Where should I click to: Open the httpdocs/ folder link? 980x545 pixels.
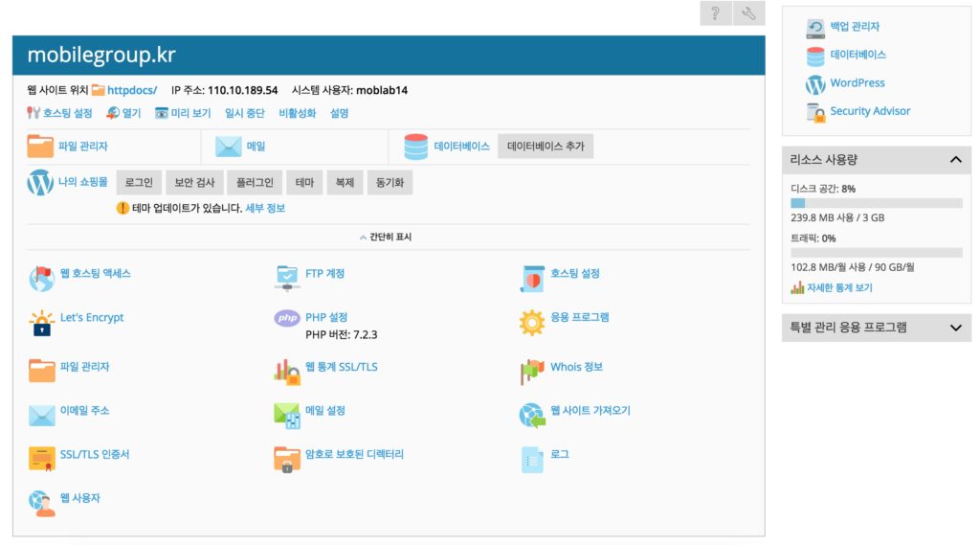132,90
